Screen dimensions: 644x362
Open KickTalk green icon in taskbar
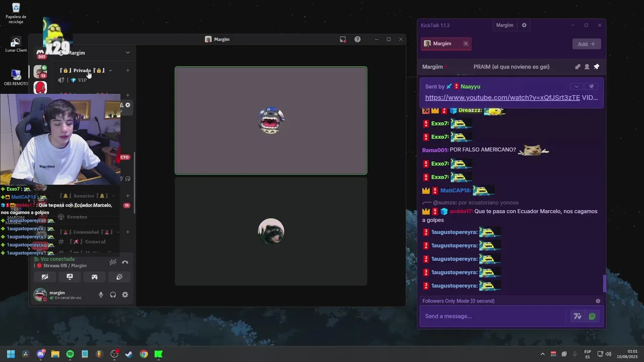pyautogui.click(x=158, y=354)
